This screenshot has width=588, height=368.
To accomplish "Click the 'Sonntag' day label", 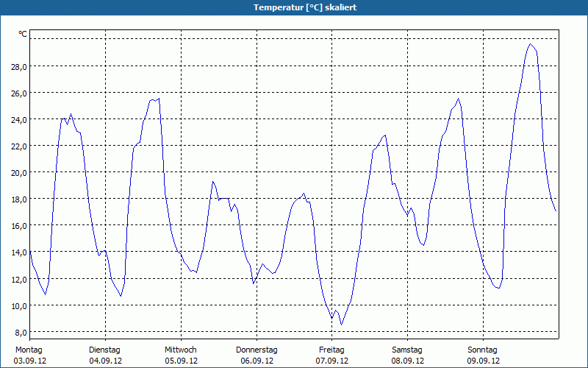I will coord(483,350).
